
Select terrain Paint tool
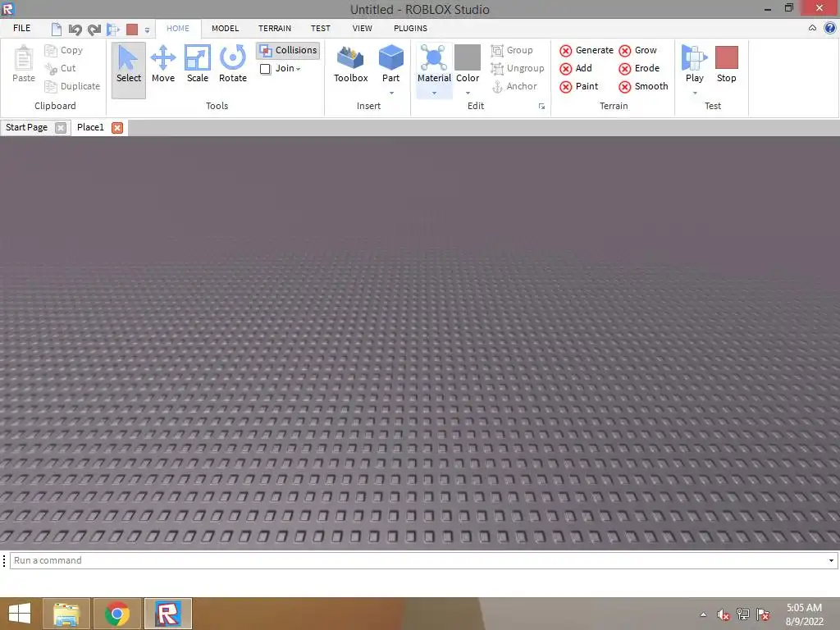(x=578, y=86)
